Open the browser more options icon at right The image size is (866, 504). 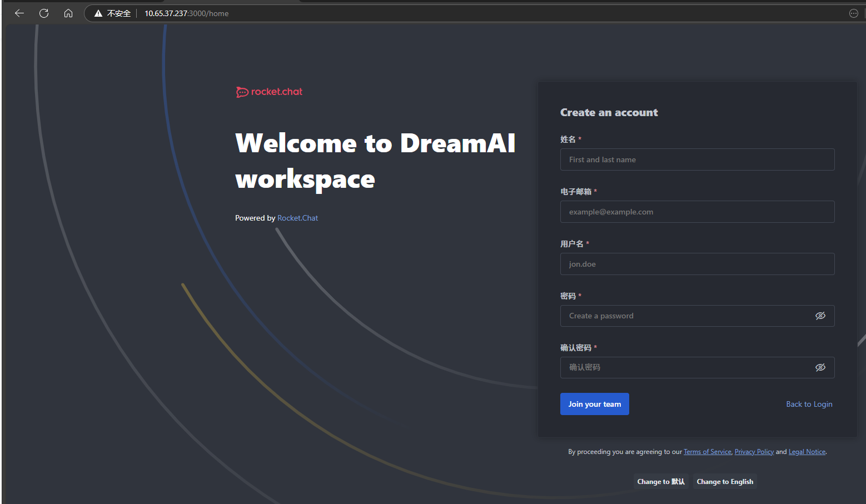click(x=854, y=13)
